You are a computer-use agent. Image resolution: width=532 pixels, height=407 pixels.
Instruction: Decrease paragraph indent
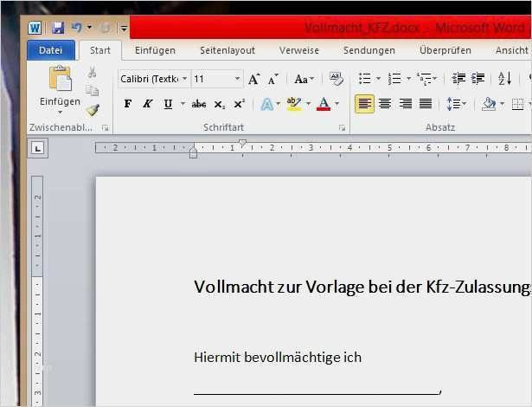pos(458,79)
